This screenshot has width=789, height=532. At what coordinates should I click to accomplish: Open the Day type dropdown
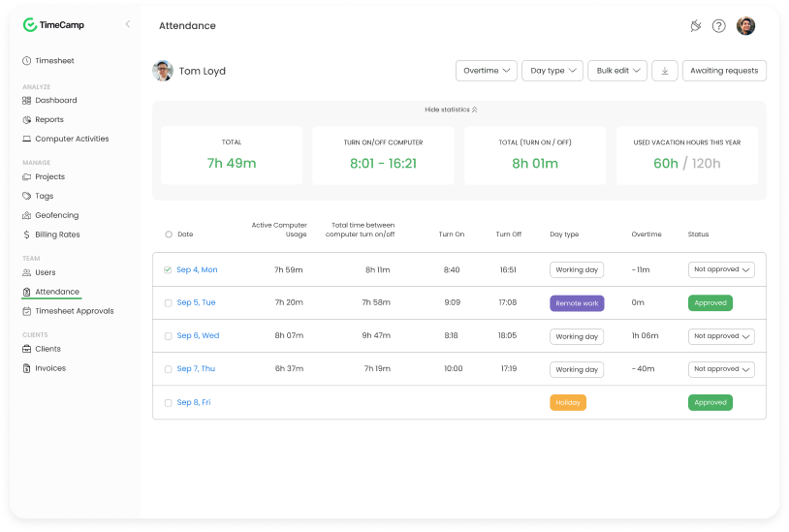click(x=552, y=71)
